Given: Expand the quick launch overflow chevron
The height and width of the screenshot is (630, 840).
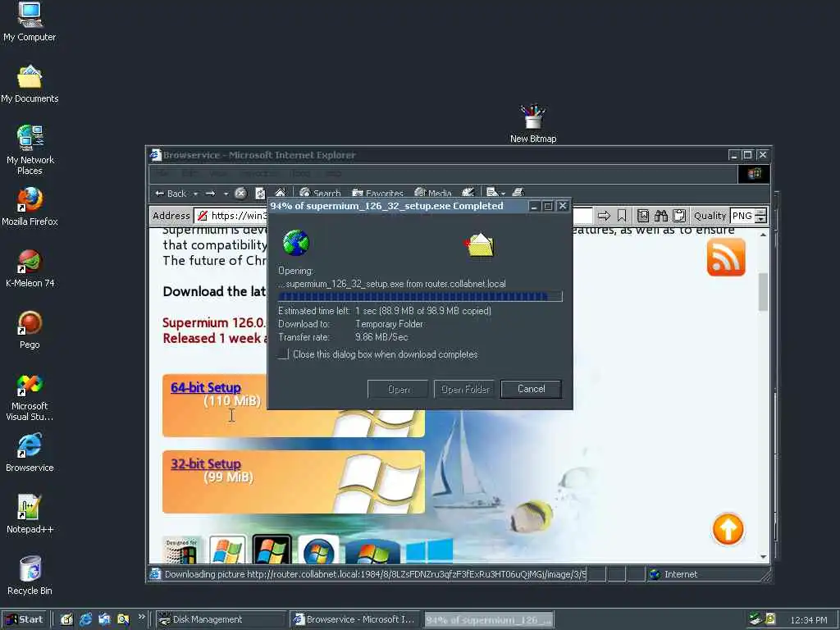Looking at the screenshot, I should pyautogui.click(x=141, y=617).
